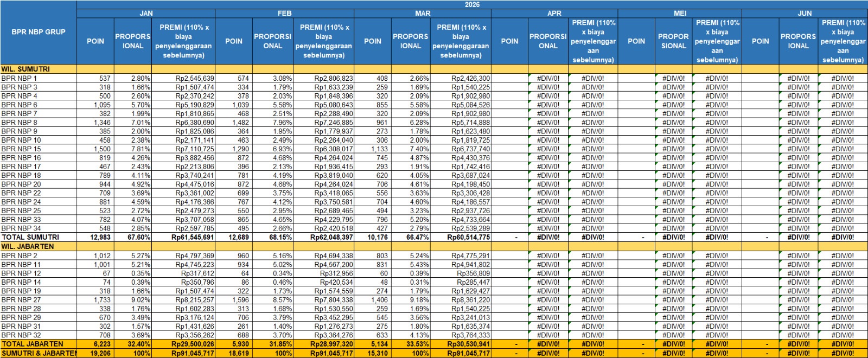Click the APR month header cell

tap(554, 13)
